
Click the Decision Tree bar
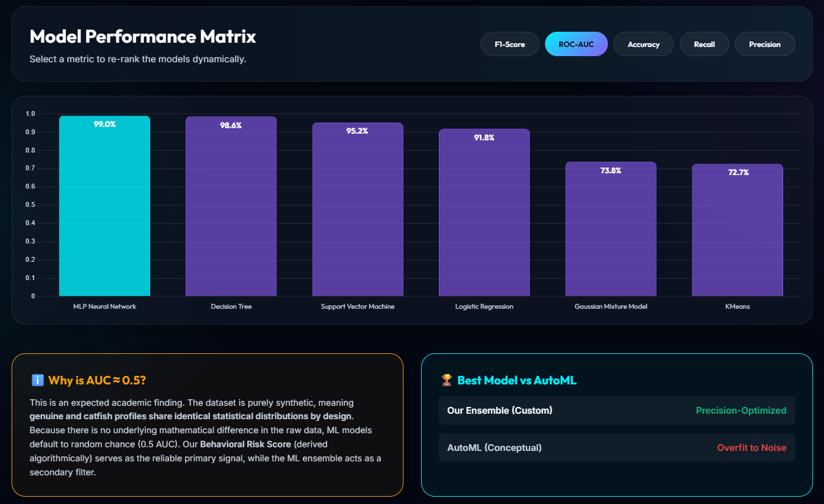point(231,207)
